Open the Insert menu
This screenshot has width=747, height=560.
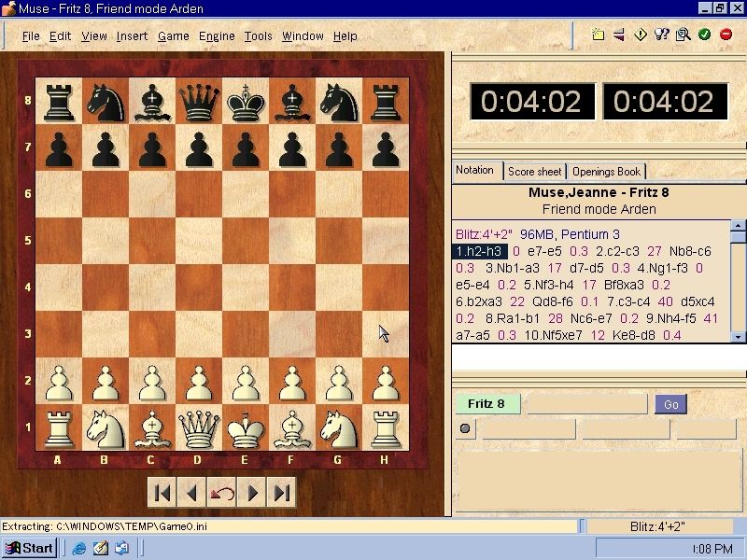[132, 36]
